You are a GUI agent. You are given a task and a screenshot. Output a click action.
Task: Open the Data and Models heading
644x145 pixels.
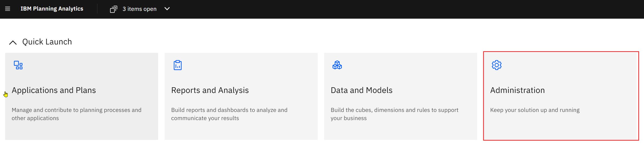pos(362,90)
